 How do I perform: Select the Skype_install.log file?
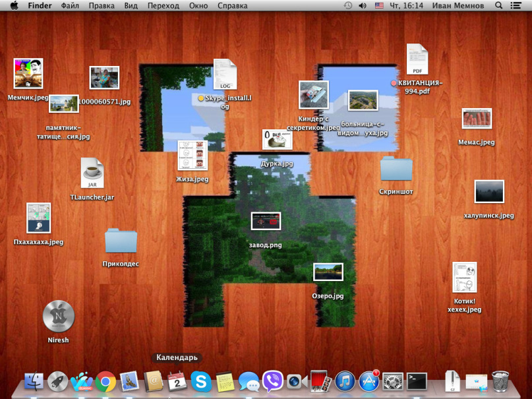click(225, 75)
